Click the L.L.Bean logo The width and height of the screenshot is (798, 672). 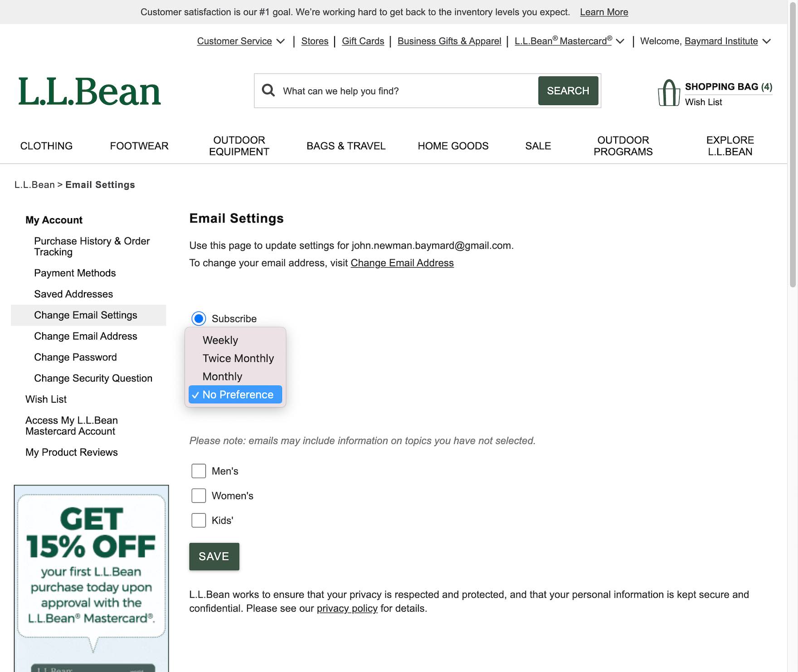(x=89, y=91)
